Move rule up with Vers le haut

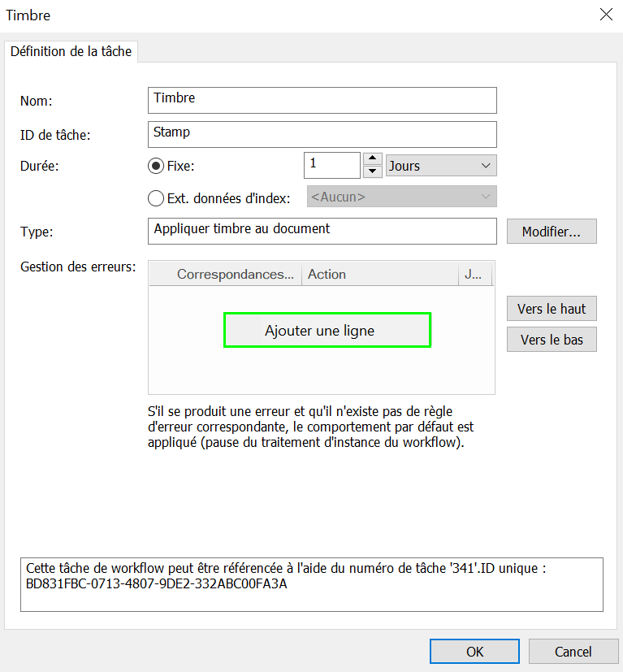tap(552, 309)
